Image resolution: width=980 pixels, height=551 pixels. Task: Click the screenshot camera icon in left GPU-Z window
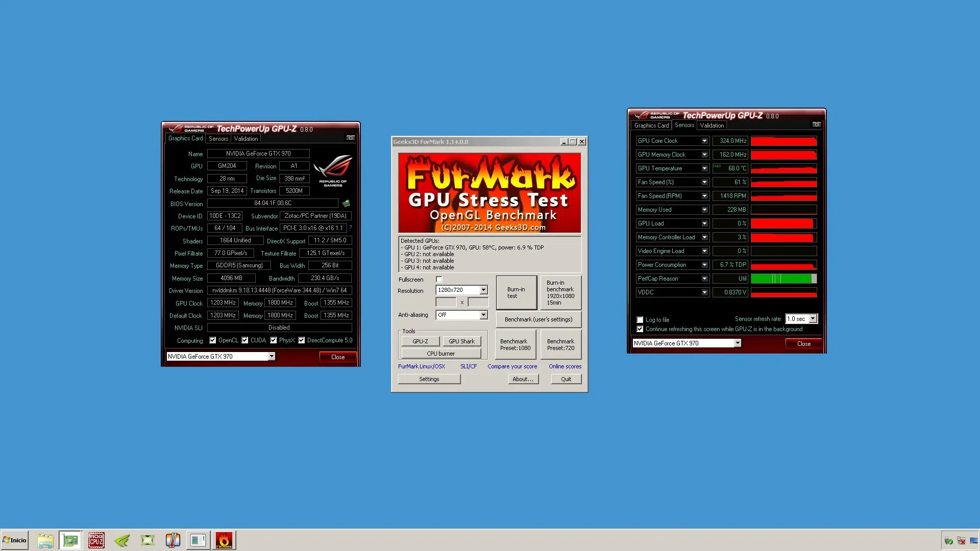[x=351, y=138]
